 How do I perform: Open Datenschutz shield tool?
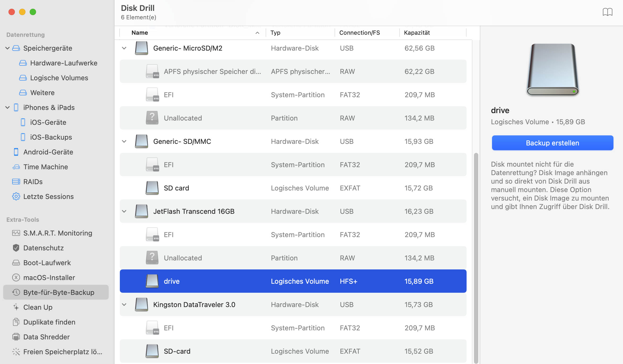[16, 248]
